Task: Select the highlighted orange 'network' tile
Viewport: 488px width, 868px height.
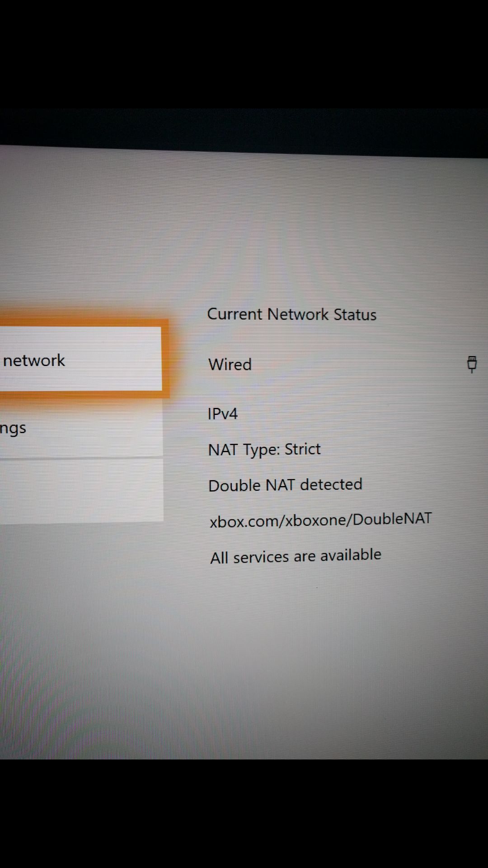Action: pyautogui.click(x=81, y=359)
